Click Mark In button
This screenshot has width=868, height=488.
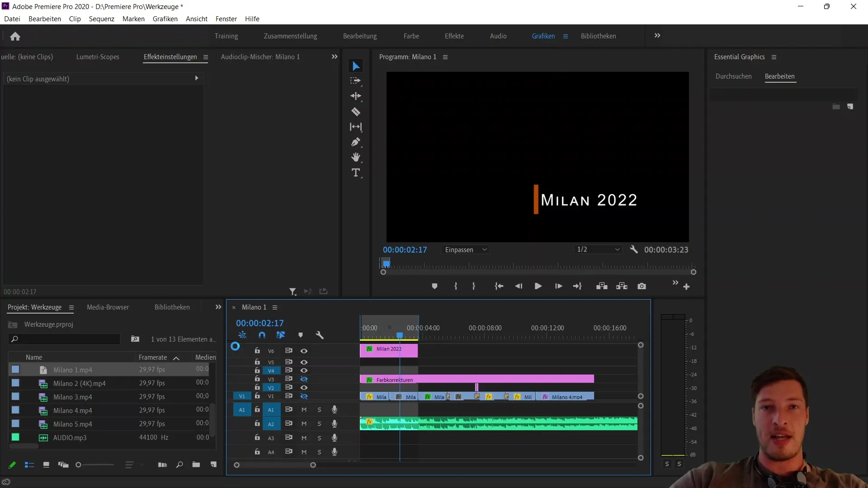click(456, 286)
